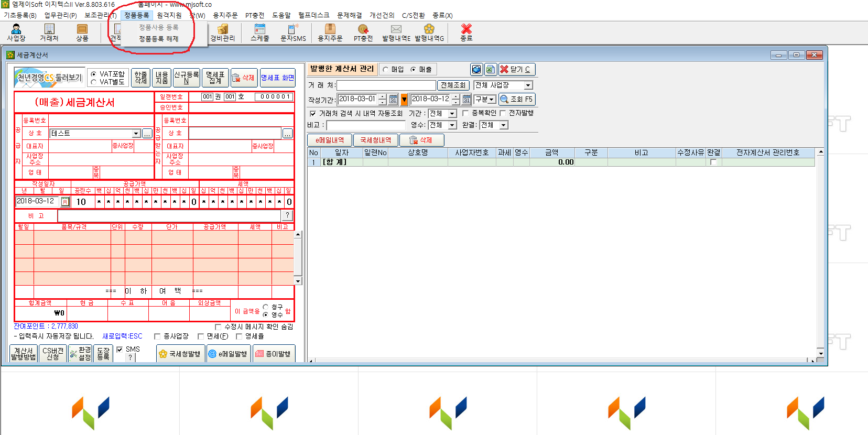The image size is (868, 435).
Task: Click the 거래처 search input field
Action: click(386, 85)
